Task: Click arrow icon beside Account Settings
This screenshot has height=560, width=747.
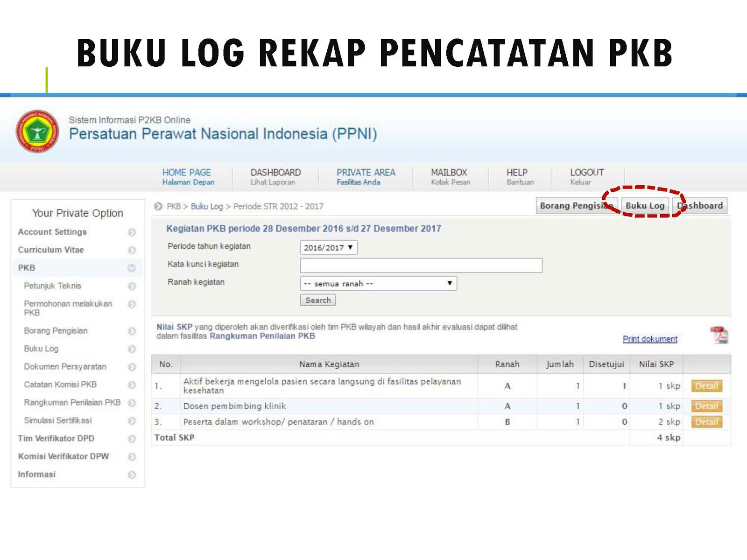Action: point(132,232)
